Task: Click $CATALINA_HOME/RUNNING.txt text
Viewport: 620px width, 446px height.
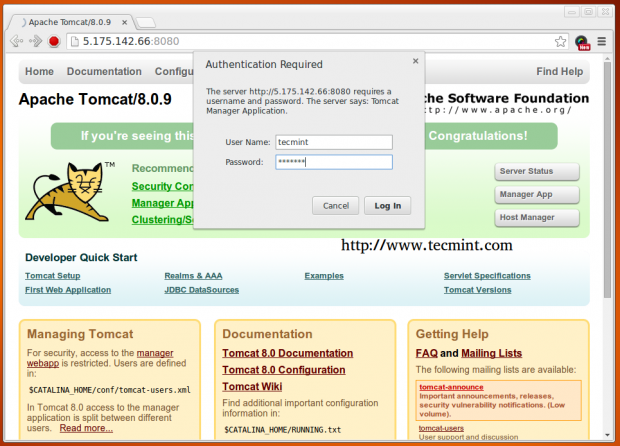Action: click(x=282, y=430)
